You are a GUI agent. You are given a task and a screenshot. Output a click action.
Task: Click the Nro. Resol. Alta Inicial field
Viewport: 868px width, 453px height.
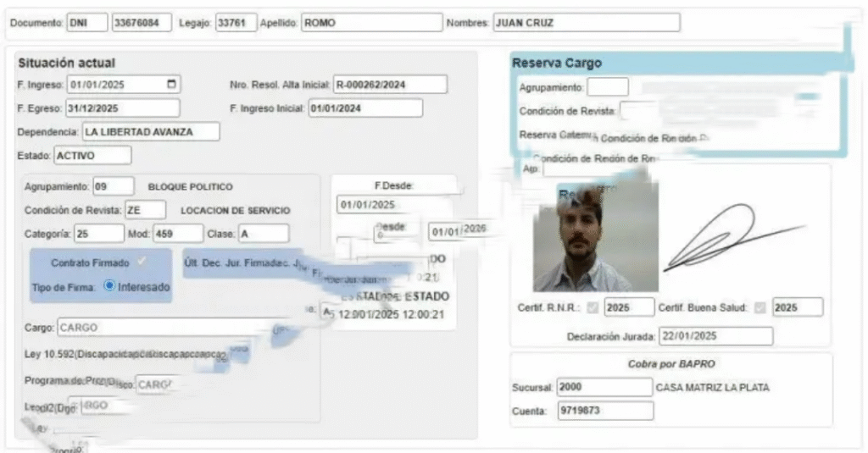point(389,85)
